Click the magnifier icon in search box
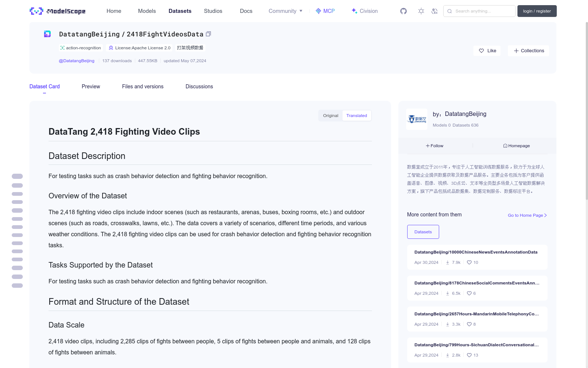 tap(449, 11)
